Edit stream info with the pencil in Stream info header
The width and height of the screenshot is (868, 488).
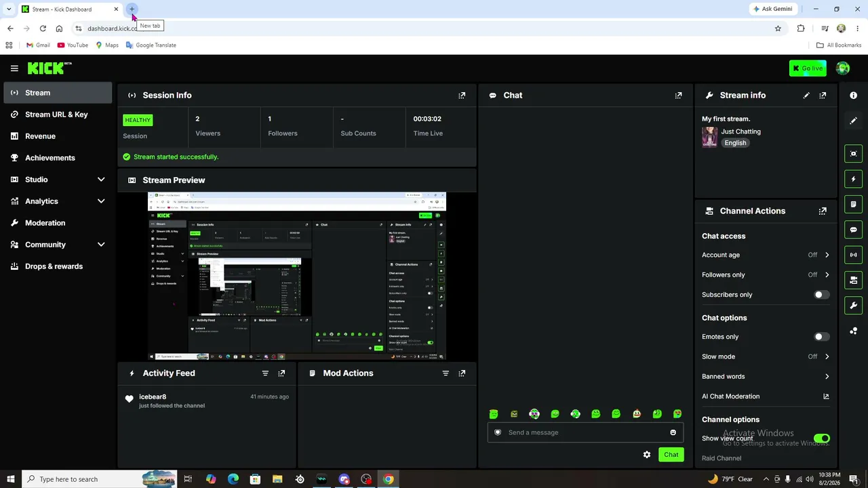[x=806, y=96]
